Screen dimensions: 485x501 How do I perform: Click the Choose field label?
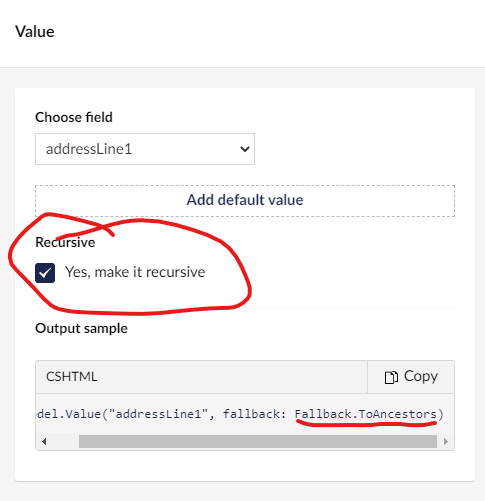(74, 117)
